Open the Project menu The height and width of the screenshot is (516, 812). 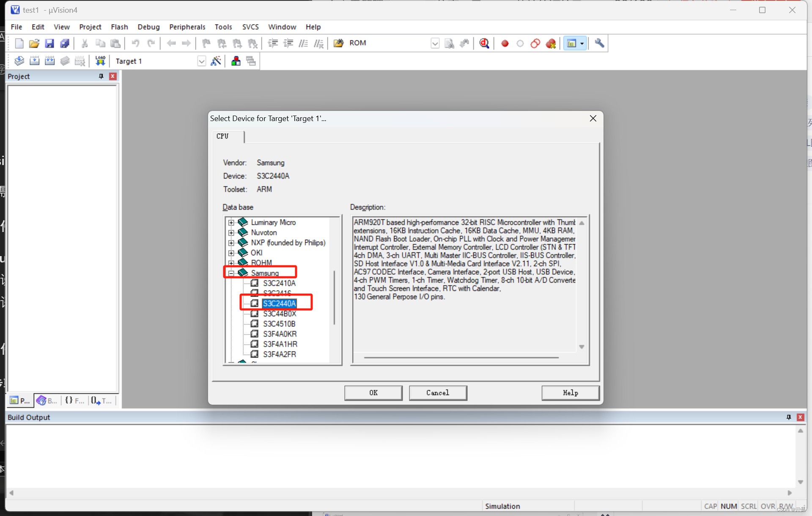tap(90, 27)
